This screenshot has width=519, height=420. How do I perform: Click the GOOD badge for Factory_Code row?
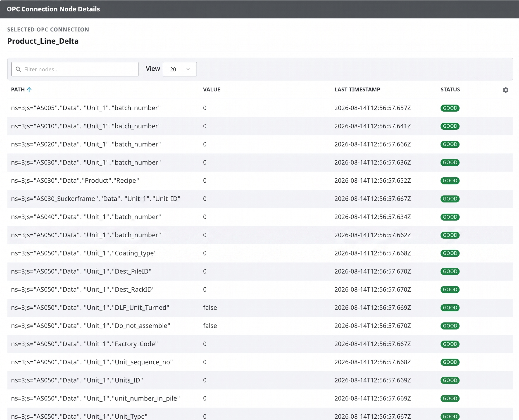450,344
